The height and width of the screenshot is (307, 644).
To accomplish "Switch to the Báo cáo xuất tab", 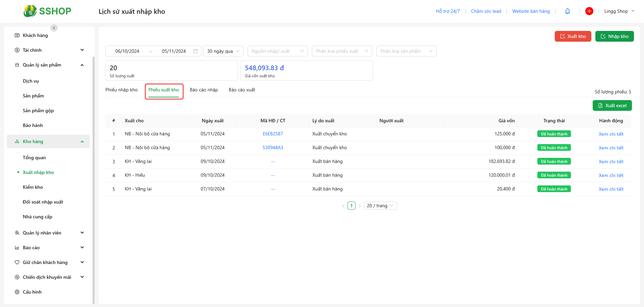I will pyautogui.click(x=242, y=90).
